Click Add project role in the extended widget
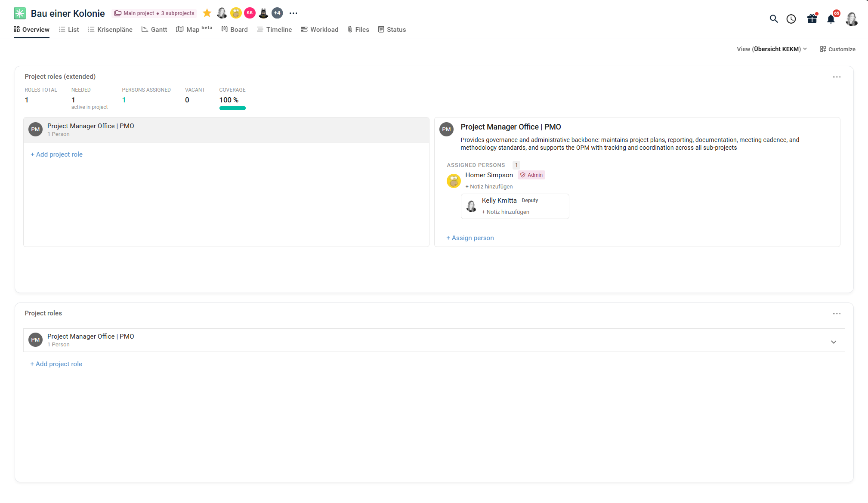Image resolution: width=868 pixels, height=503 pixels. click(x=56, y=154)
